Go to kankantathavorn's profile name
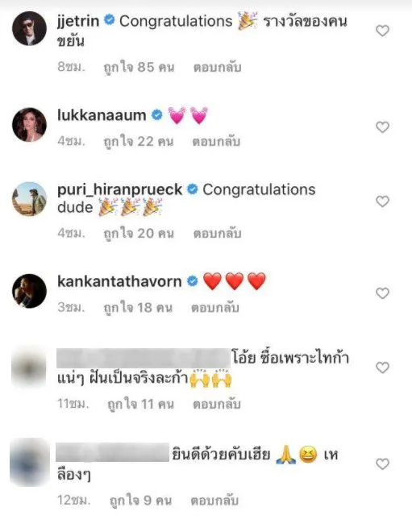 (119, 281)
